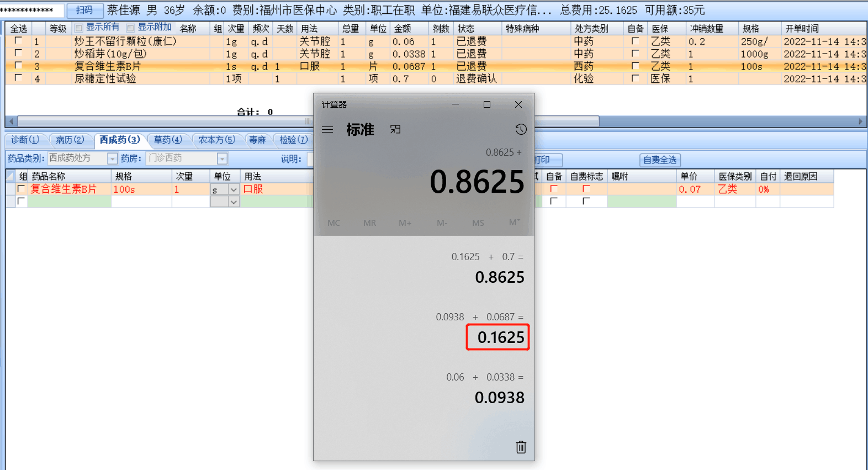The height and width of the screenshot is (470, 868).
Task: Click the 全选 column header
Action: click(19, 28)
